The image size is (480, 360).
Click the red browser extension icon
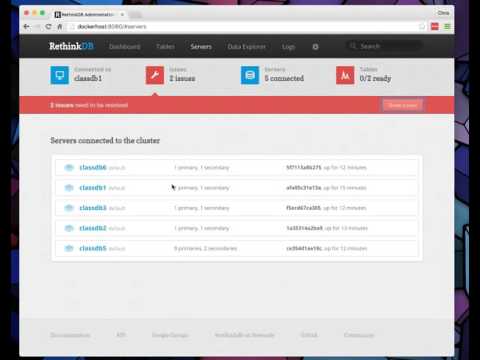click(435, 26)
